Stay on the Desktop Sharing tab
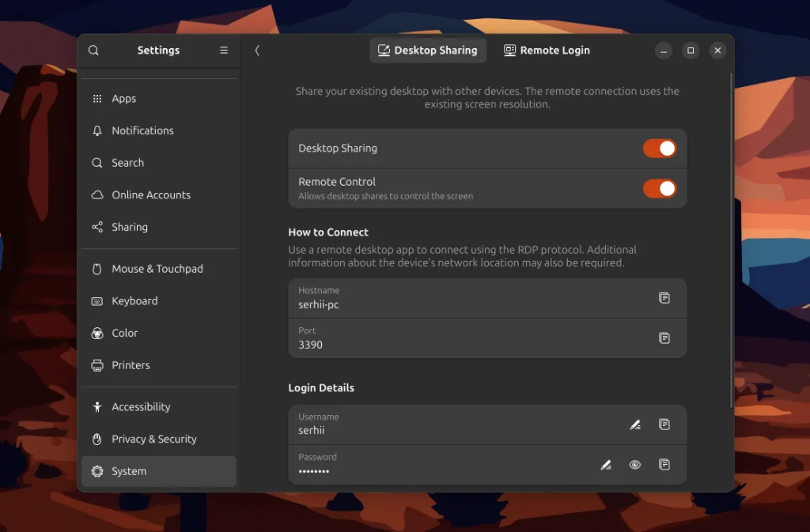 [x=428, y=50]
